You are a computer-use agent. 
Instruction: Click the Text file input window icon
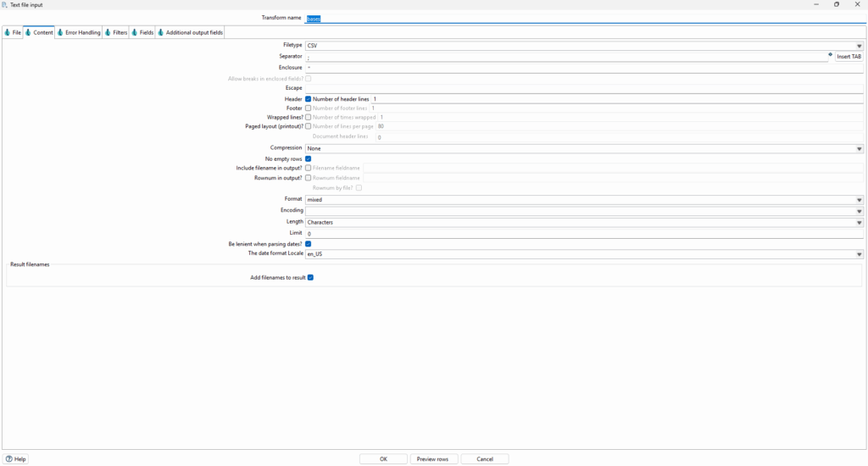pyautogui.click(x=5, y=4)
